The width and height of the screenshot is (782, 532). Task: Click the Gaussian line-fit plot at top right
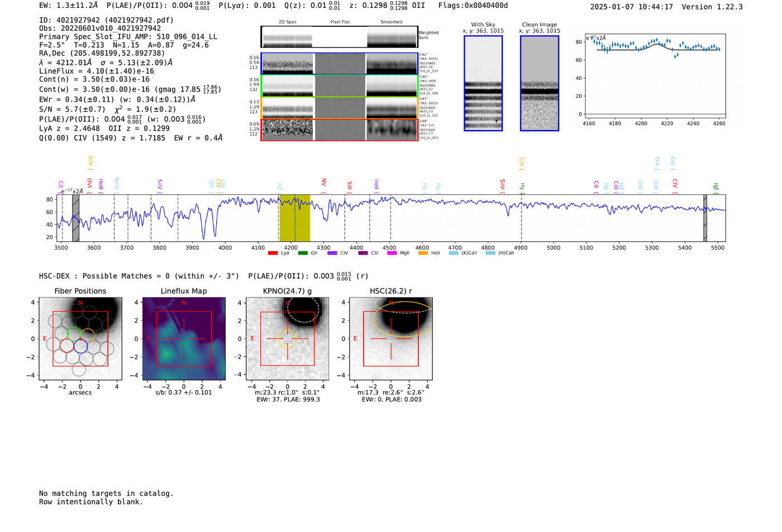click(x=655, y=76)
